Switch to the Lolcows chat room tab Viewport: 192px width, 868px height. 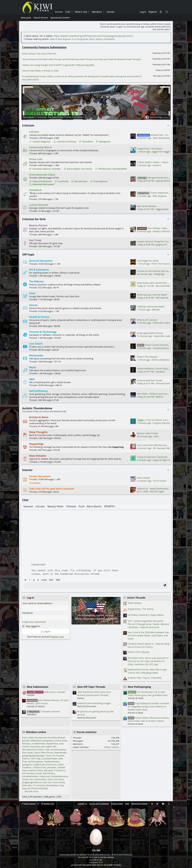(40, 506)
